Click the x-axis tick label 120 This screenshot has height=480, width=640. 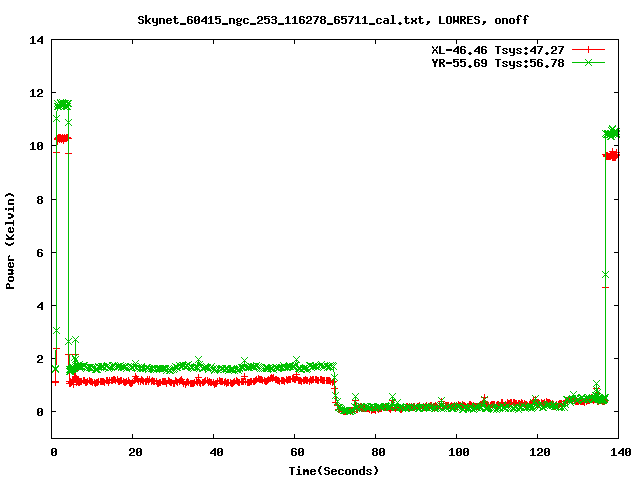tap(540, 452)
